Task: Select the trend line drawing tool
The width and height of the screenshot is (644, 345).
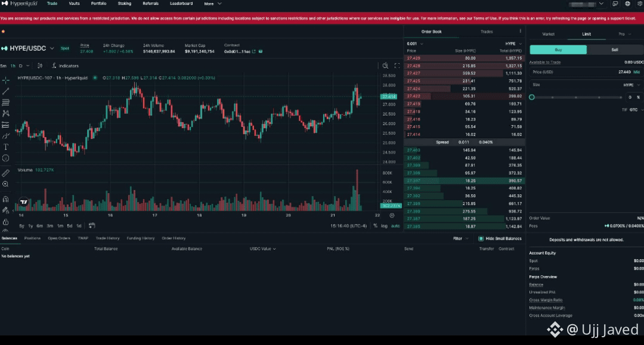Action: coord(6,91)
